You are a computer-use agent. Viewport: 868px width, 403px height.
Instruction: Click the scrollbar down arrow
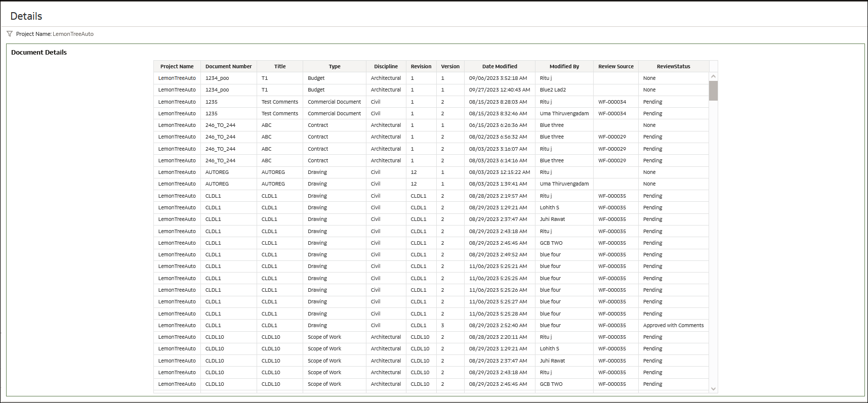[x=713, y=389]
